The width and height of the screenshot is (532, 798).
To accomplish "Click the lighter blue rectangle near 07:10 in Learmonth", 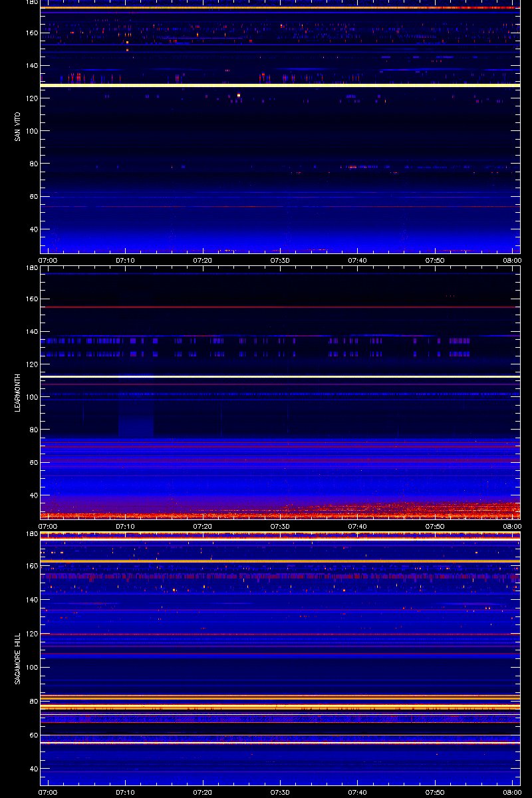I will coord(136,418).
